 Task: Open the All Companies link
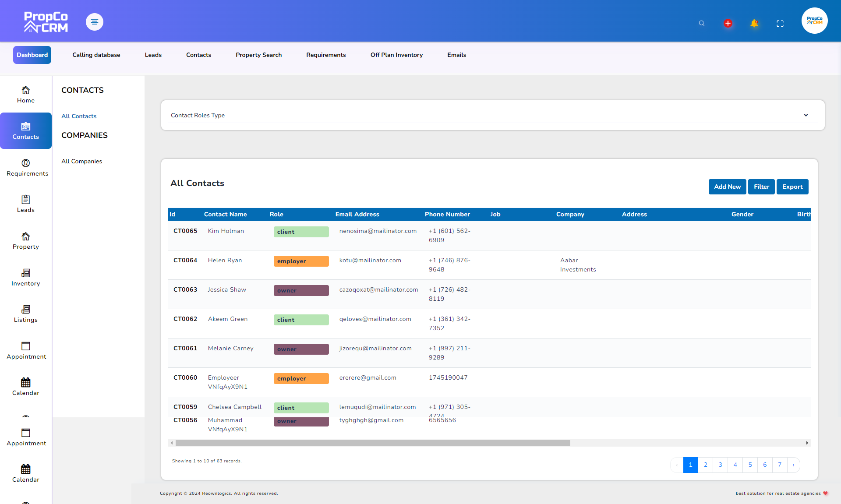tap(81, 161)
